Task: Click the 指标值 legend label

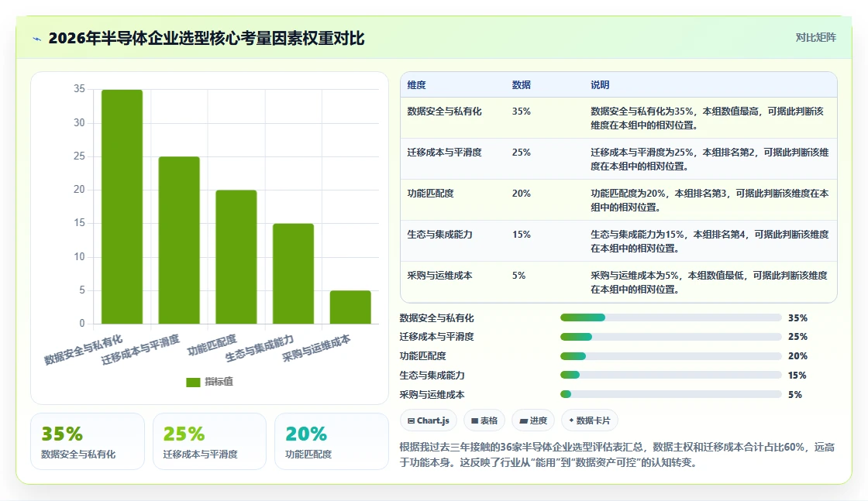Action: [219, 382]
